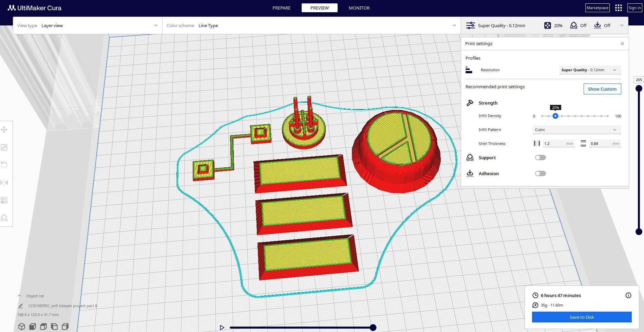Screen dimensions: 644x332
Task: Click the 6 hours 47 minutes estimate
Action: coord(561,295)
